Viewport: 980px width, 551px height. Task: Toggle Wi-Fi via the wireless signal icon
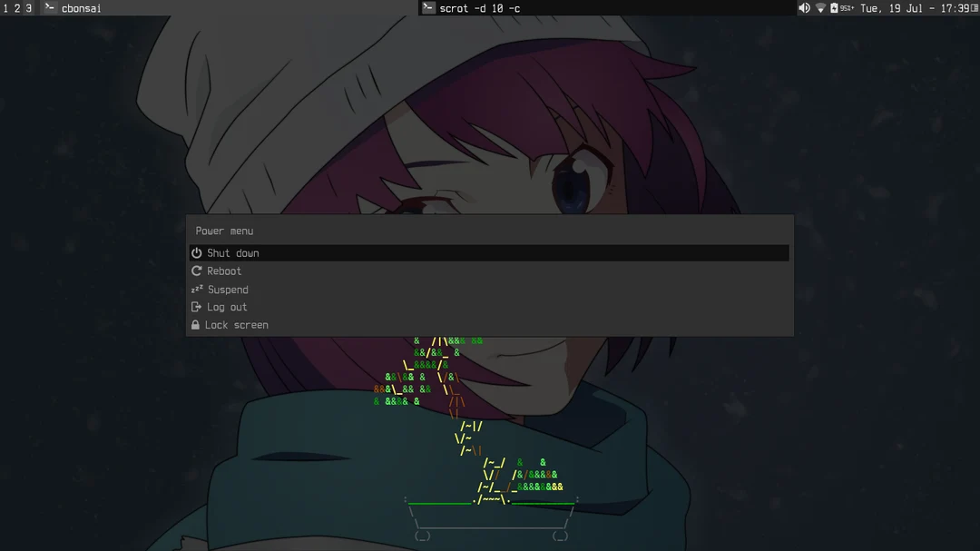821,7
